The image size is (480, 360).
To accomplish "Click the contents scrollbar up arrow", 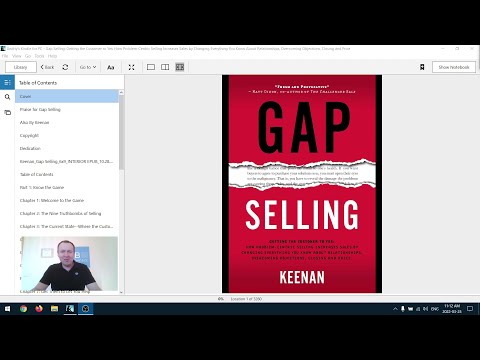I will click(121, 92).
